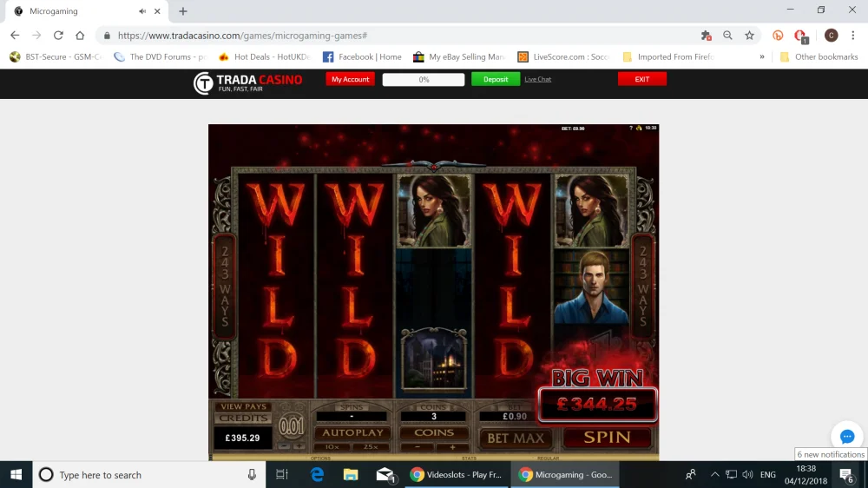Image resolution: width=868 pixels, height=488 pixels.
Task: Open the OPTIONS tab on the game bar
Action: tap(320, 458)
